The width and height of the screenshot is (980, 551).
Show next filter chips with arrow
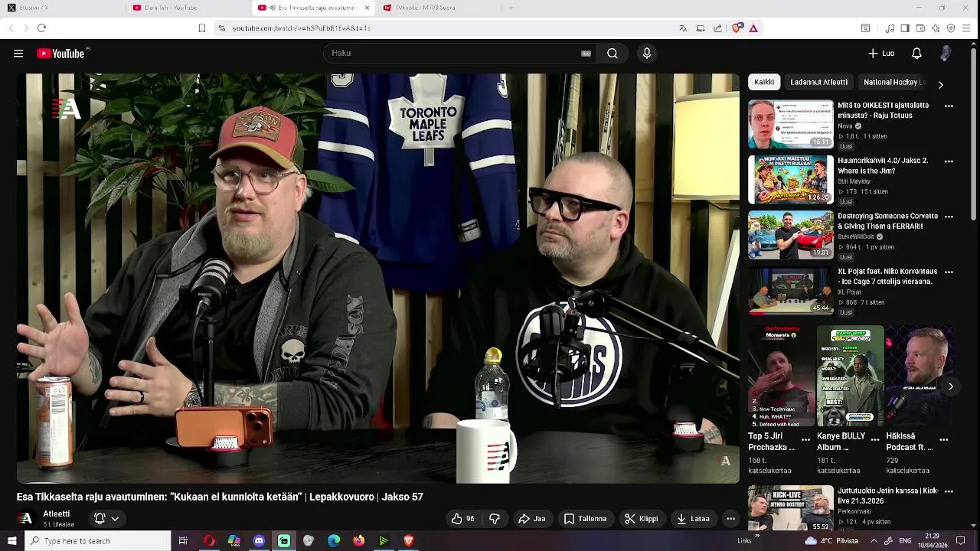point(941,84)
